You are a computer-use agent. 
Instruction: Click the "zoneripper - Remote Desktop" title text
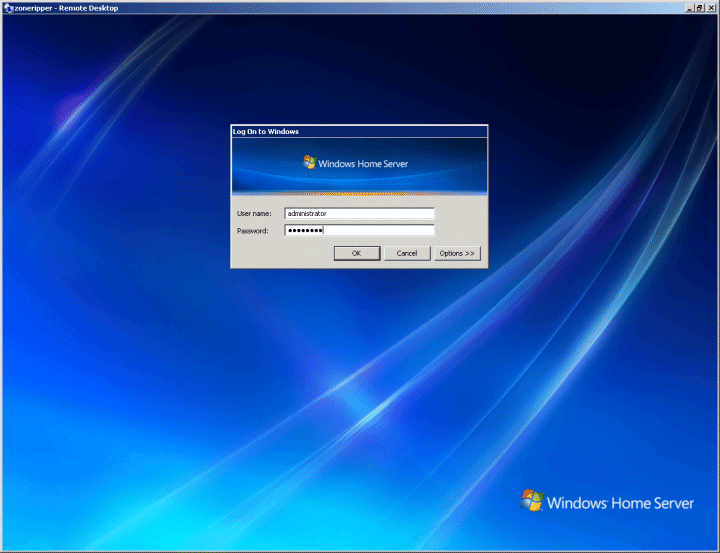point(66,8)
